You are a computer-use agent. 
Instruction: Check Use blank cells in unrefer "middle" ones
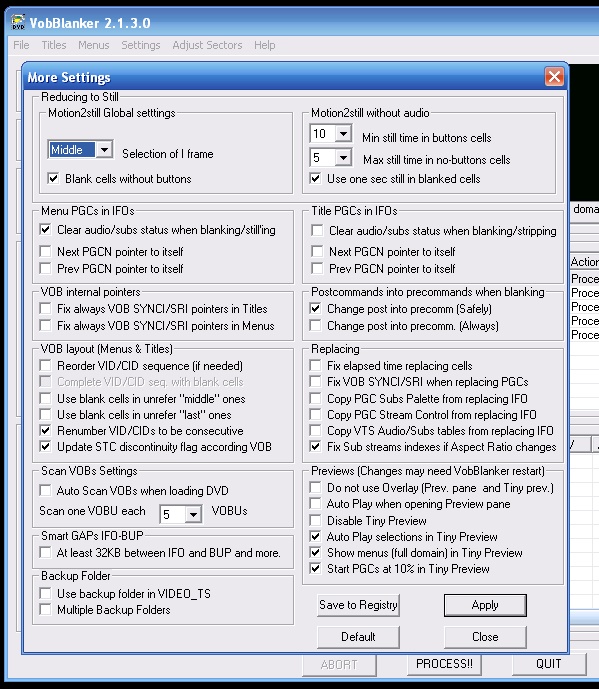tap(45, 399)
